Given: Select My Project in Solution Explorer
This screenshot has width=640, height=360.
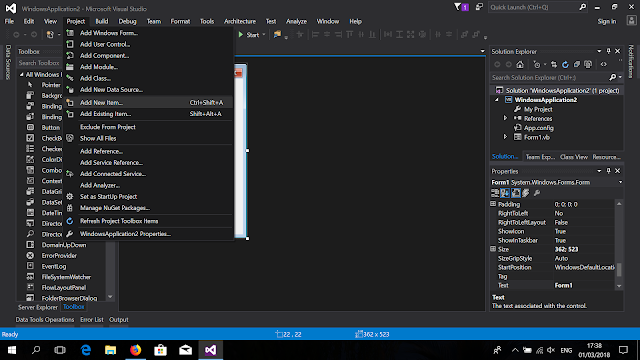Looking at the screenshot, I should click(538, 109).
